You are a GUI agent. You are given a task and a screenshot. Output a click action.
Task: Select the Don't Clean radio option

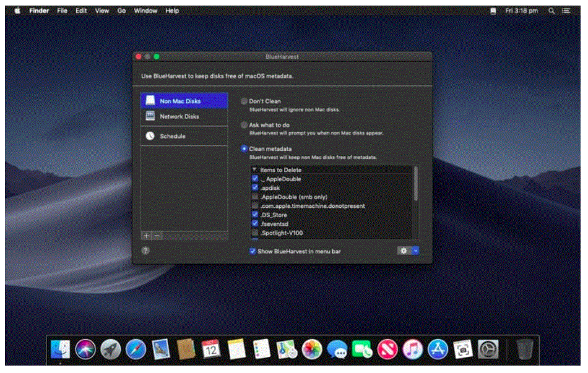click(244, 101)
